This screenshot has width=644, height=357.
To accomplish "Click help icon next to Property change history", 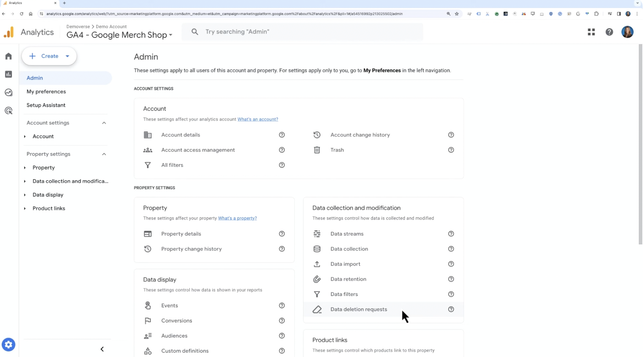I will 282,249.
